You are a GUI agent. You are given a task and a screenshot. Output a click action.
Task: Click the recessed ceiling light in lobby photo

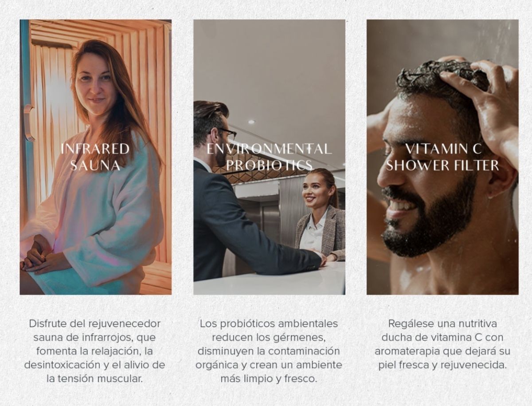(x=252, y=122)
